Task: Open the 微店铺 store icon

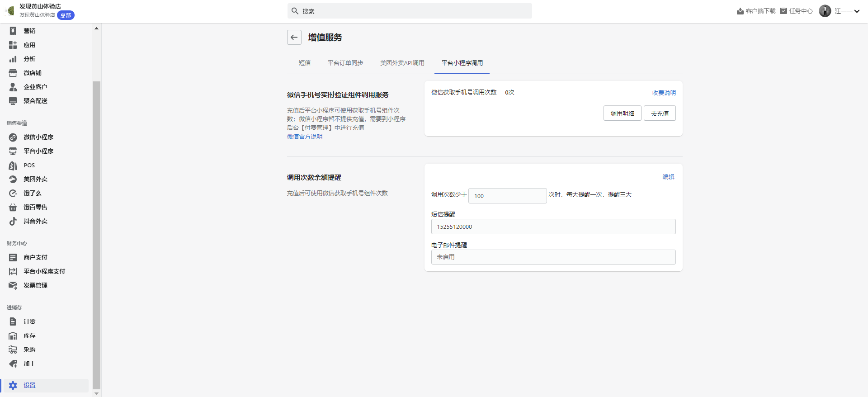Action: pos(13,73)
